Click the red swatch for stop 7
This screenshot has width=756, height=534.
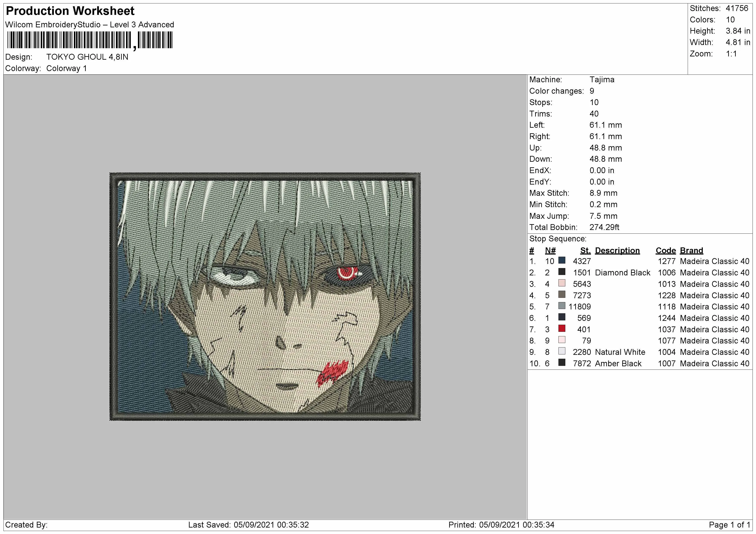point(562,329)
